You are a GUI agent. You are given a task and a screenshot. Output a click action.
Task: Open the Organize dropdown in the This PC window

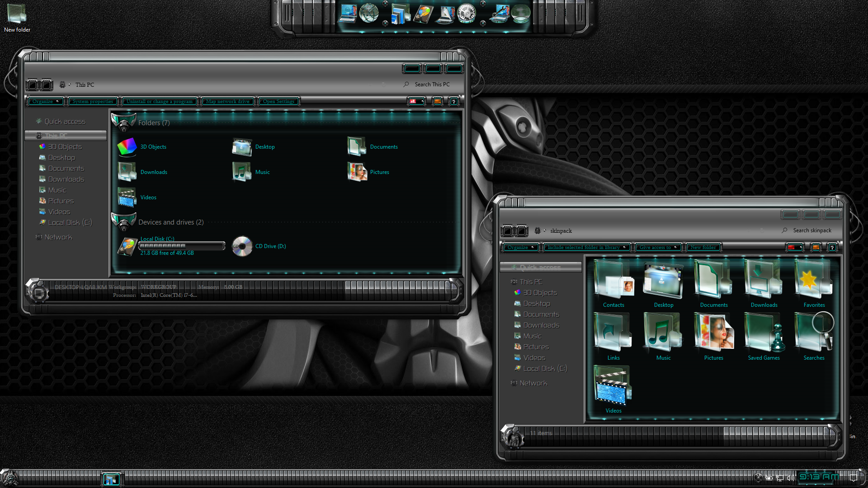46,101
